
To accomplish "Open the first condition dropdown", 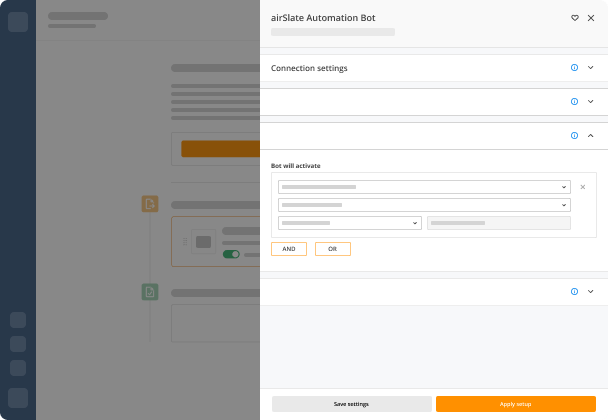I will pyautogui.click(x=424, y=187).
